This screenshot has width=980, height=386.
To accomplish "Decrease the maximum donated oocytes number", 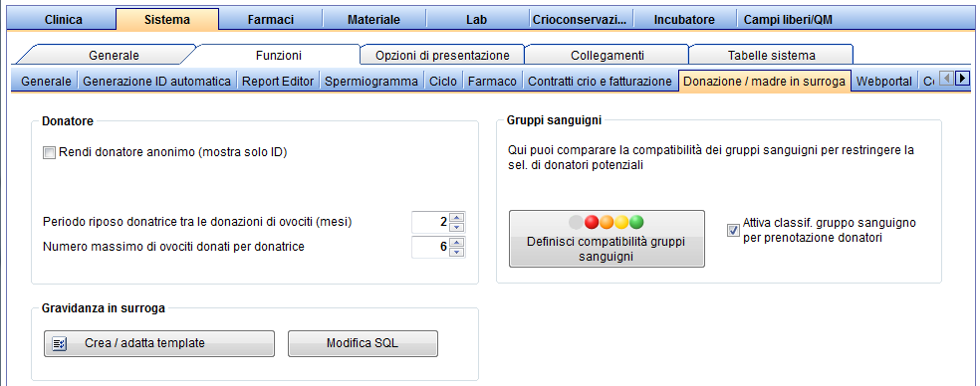I will coord(457,251).
